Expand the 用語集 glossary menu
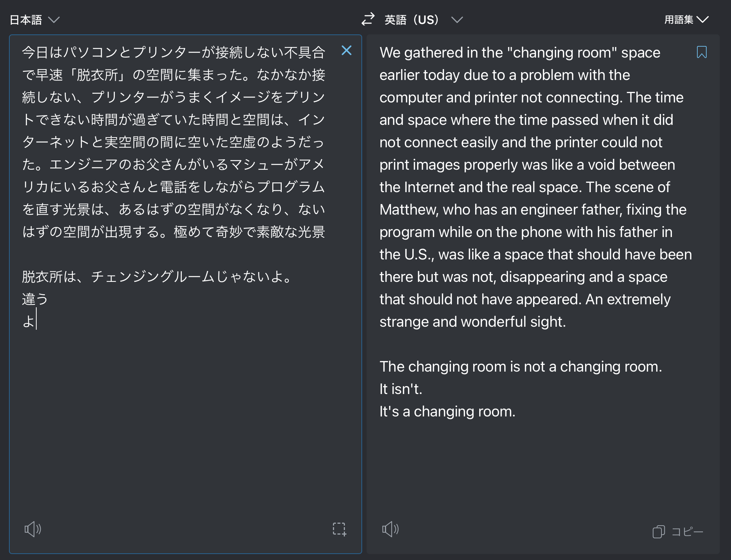The height and width of the screenshot is (560, 731). click(679, 19)
